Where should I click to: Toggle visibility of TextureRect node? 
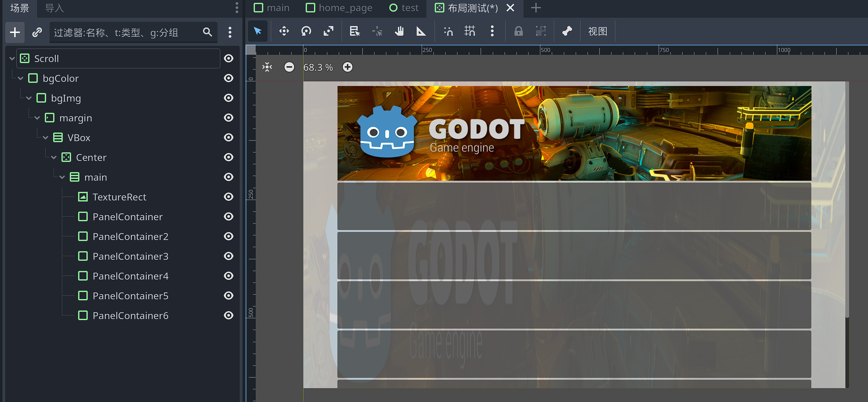(228, 197)
